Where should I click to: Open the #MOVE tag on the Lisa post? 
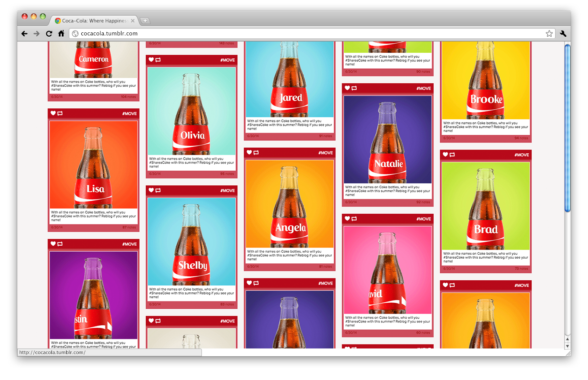pos(129,114)
